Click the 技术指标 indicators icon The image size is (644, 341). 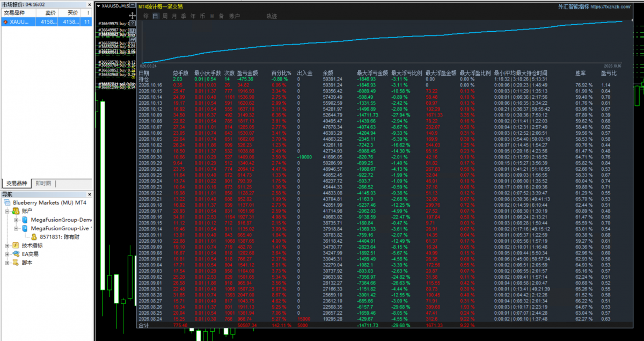16,245
